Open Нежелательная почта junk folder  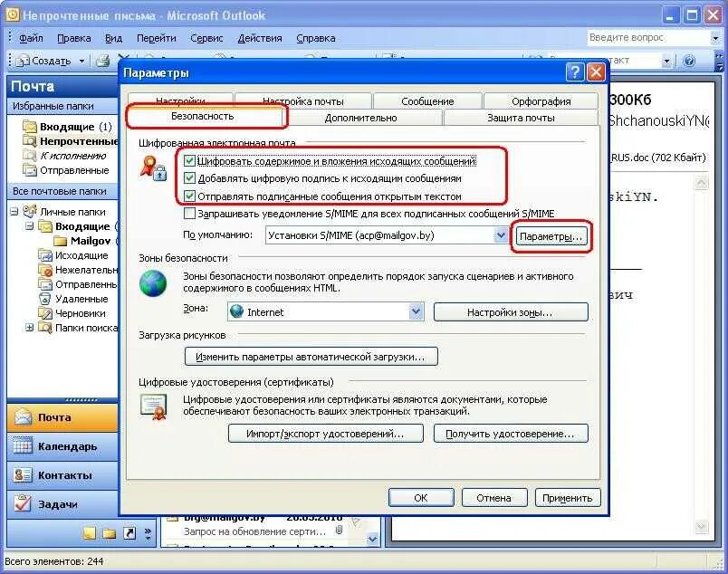click(x=86, y=270)
